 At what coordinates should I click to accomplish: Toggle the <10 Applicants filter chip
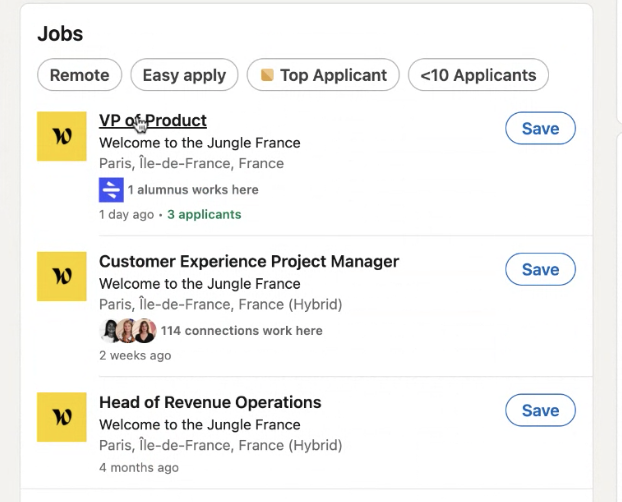tap(478, 75)
